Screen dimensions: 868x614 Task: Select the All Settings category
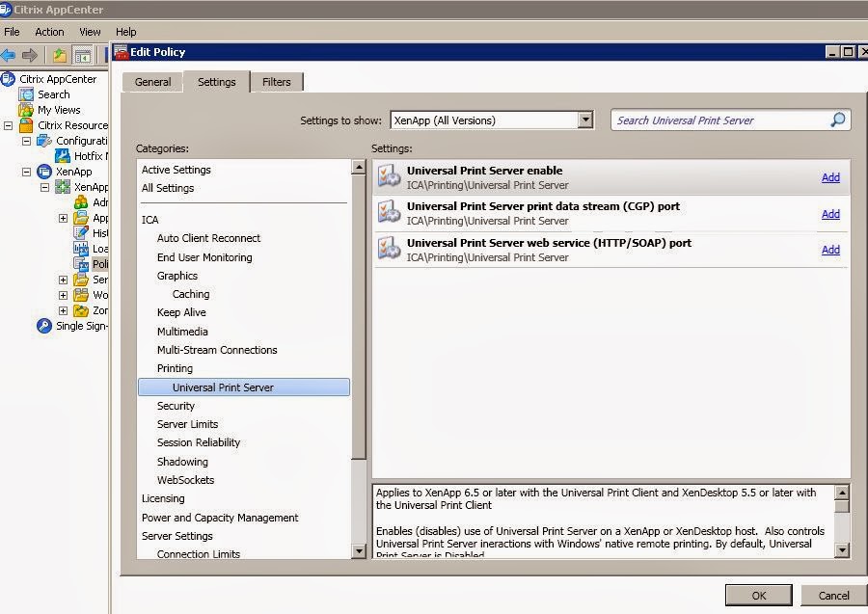coord(168,188)
